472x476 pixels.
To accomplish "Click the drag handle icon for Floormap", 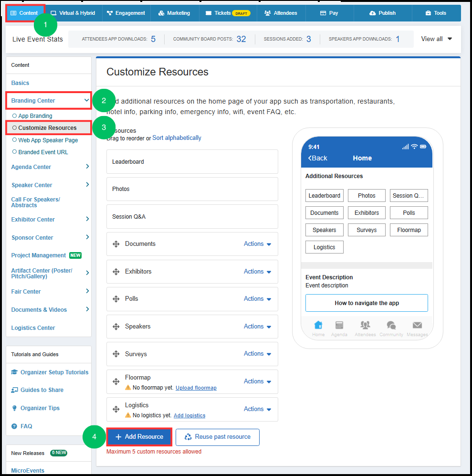I will 116,381.
